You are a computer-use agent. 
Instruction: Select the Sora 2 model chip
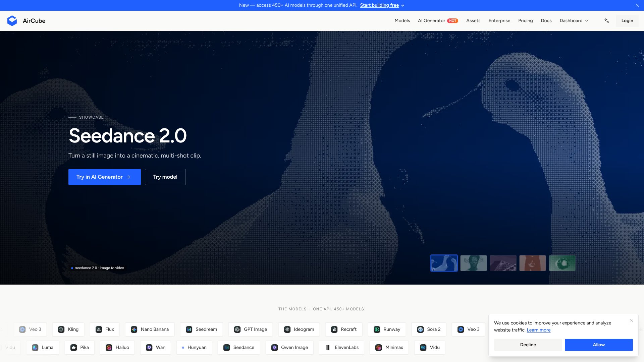pyautogui.click(x=429, y=329)
